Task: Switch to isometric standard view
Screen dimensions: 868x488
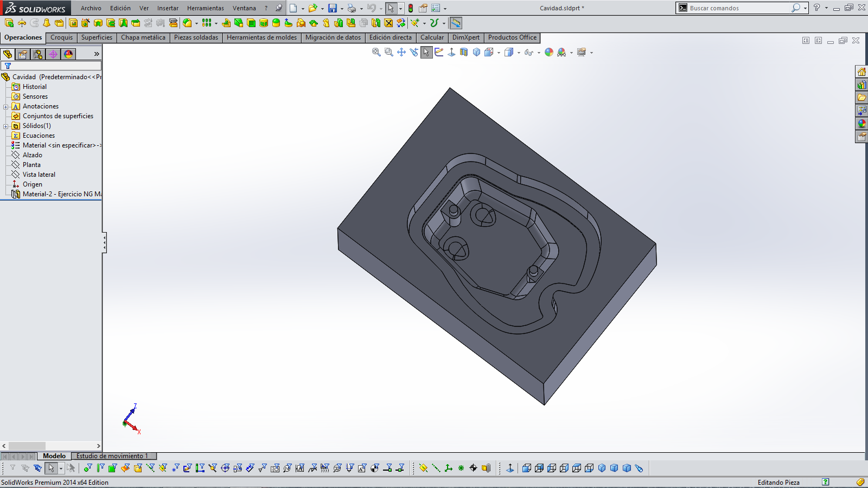Action: pos(602,468)
